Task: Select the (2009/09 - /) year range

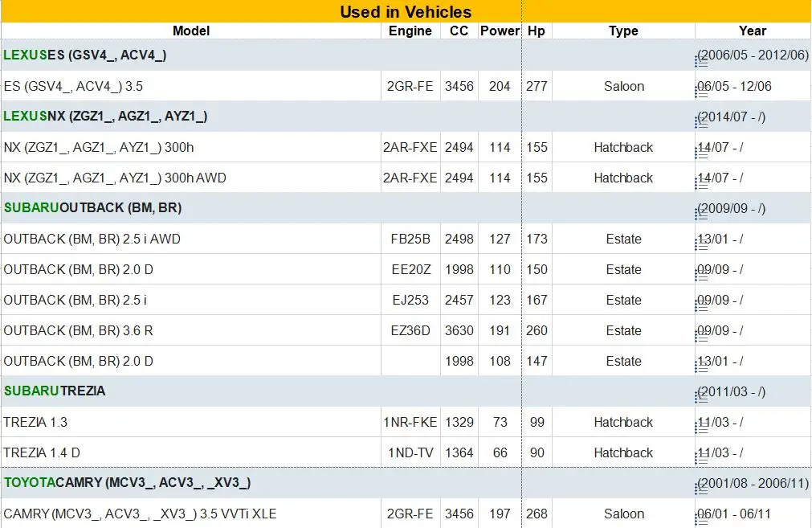Action: pos(731,208)
